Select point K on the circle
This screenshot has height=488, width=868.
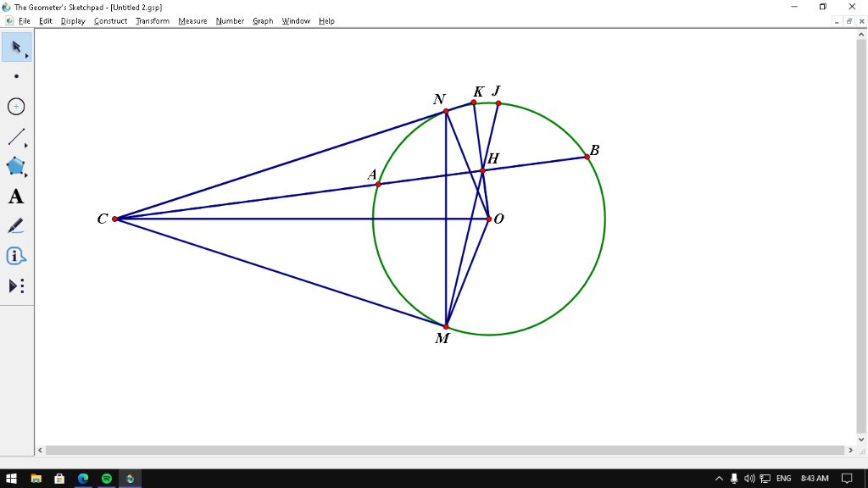pyautogui.click(x=474, y=103)
